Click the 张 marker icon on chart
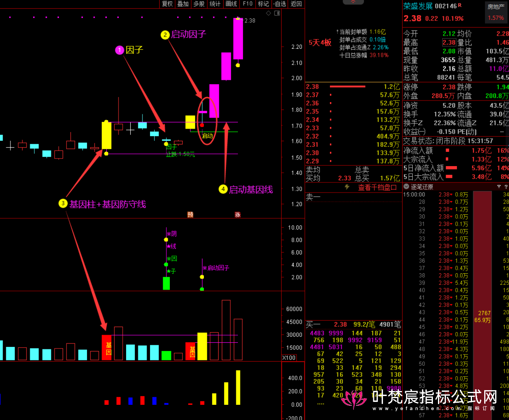 pyautogui.click(x=237, y=214)
